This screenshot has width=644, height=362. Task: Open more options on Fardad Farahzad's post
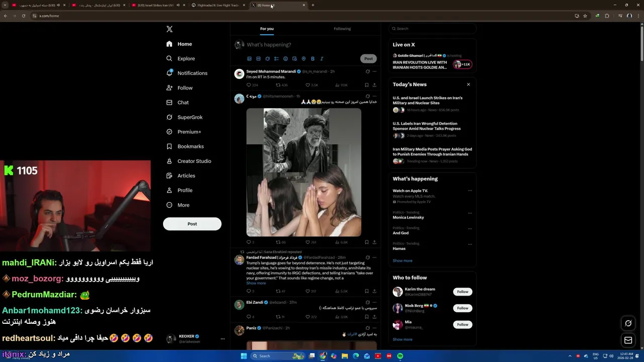tap(374, 257)
